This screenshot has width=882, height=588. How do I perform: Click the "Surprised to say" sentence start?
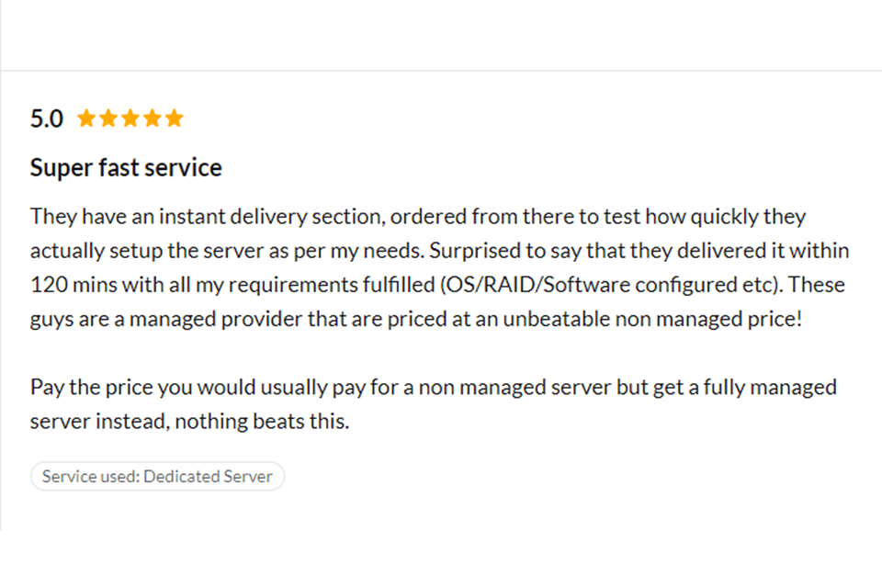[508, 251]
